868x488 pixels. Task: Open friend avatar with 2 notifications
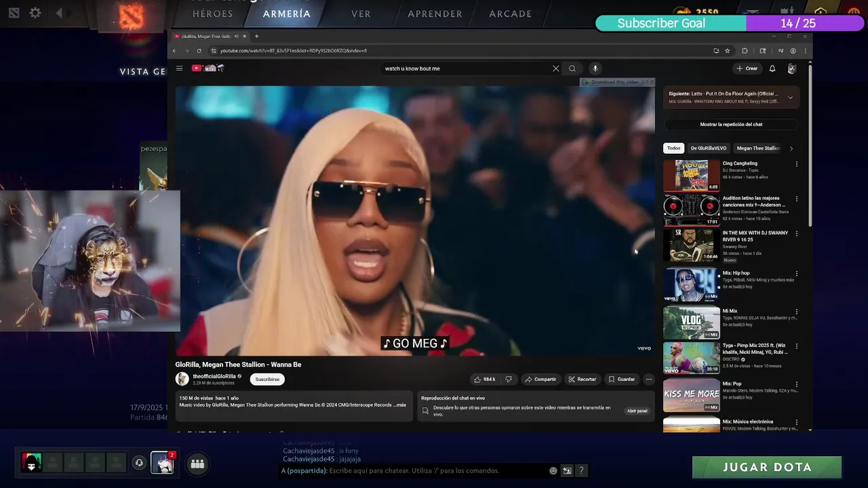[162, 462]
